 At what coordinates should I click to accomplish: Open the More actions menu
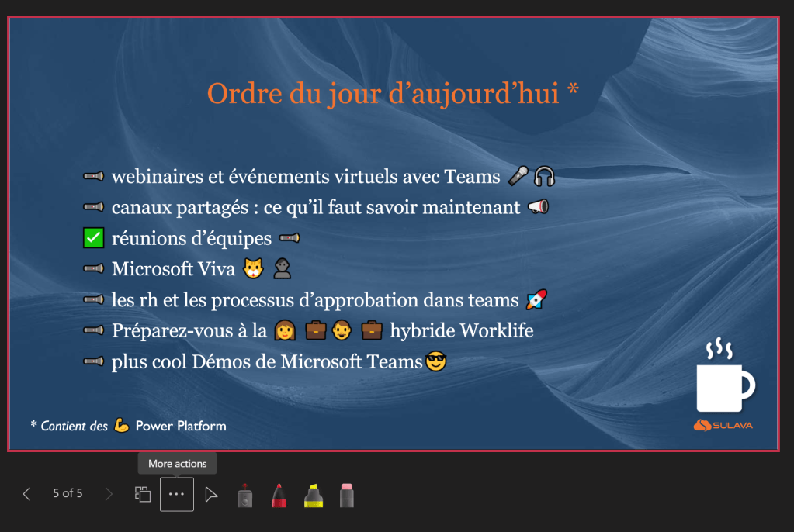177,495
